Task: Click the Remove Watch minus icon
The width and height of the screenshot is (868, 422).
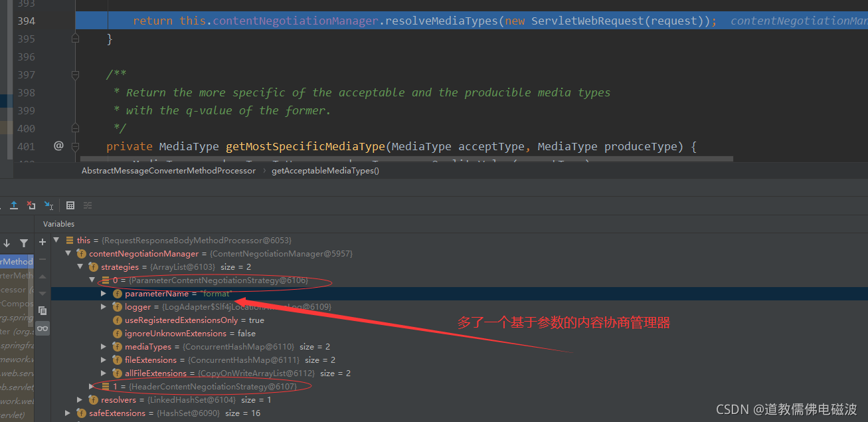Action: click(x=43, y=259)
